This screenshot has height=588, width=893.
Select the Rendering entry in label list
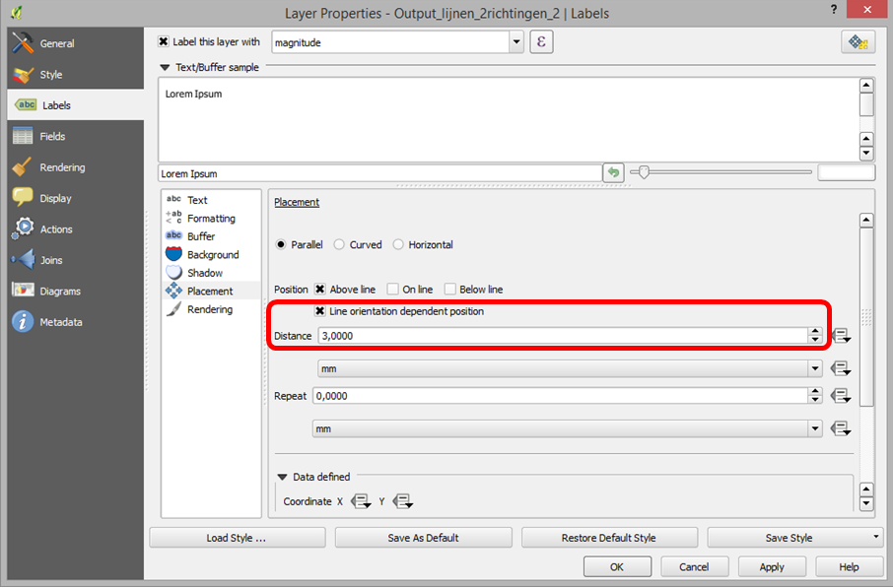click(210, 309)
